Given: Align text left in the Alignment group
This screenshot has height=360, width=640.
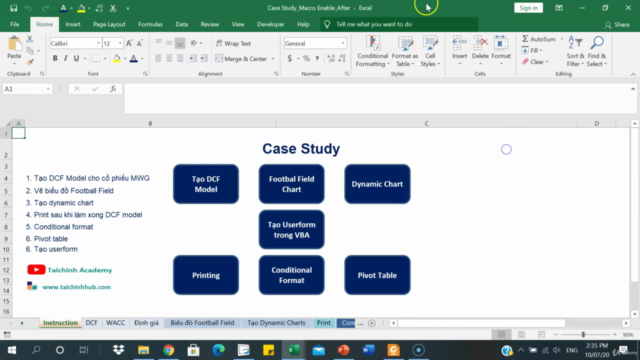Looking at the screenshot, I should pyautogui.click(x=158, y=58).
